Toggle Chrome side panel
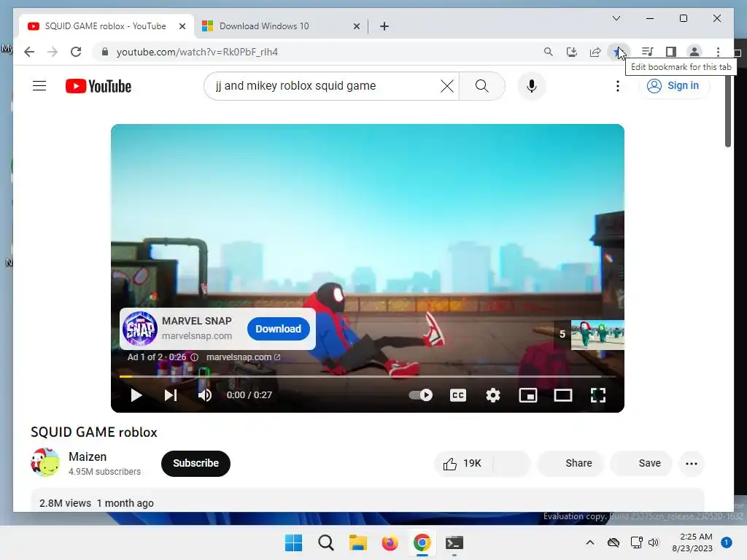Screen dimensions: 747x560 (671, 52)
